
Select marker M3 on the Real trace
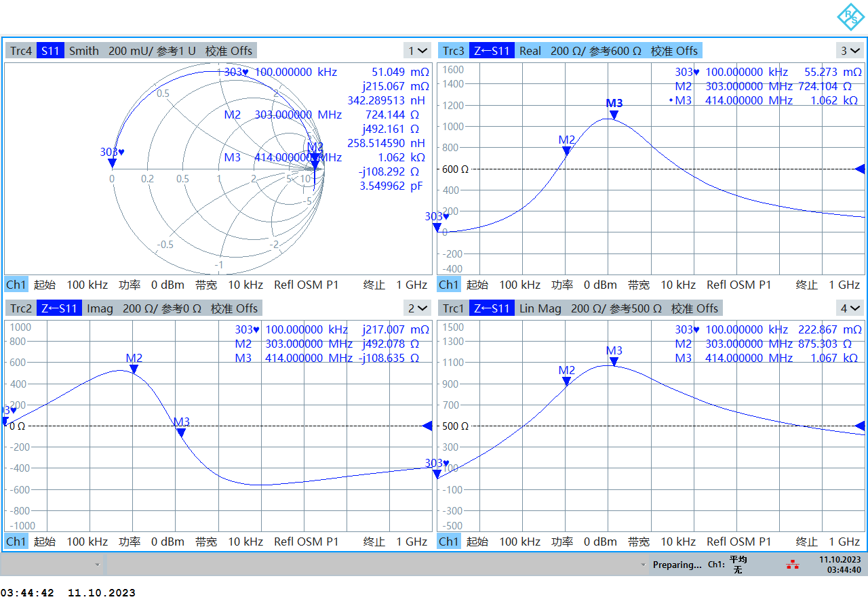tap(614, 115)
